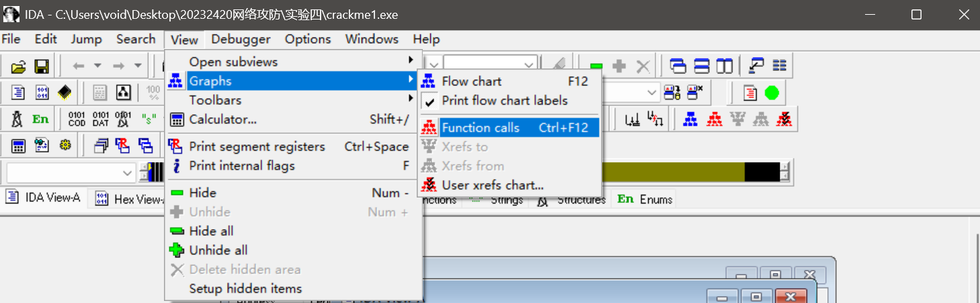Click the calculator toolbar icon in fourth row

tap(19, 145)
